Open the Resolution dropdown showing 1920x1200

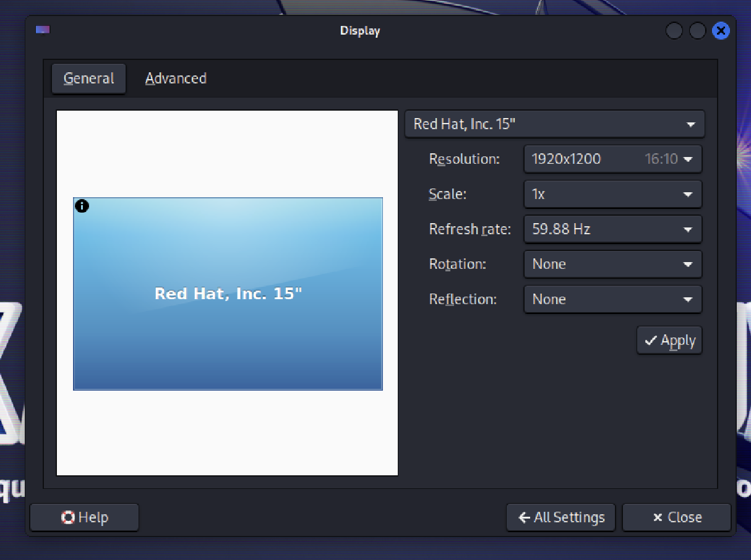pyautogui.click(x=612, y=159)
